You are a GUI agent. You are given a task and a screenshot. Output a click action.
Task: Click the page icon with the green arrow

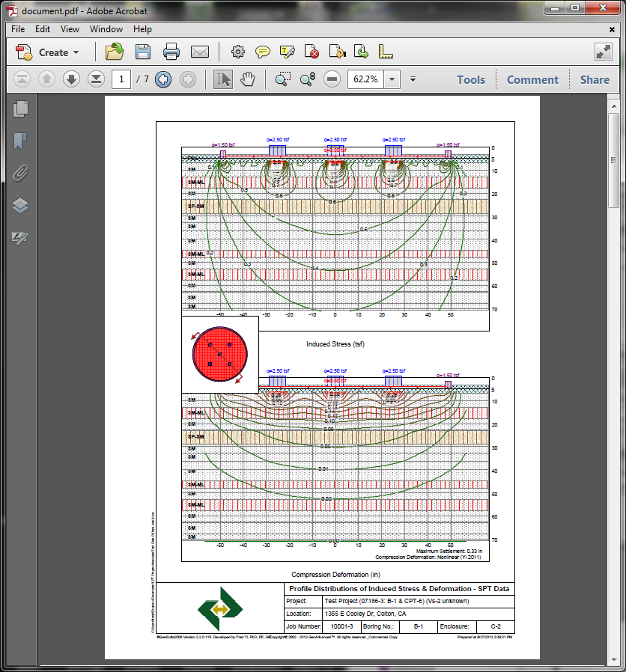pyautogui.click(x=362, y=52)
